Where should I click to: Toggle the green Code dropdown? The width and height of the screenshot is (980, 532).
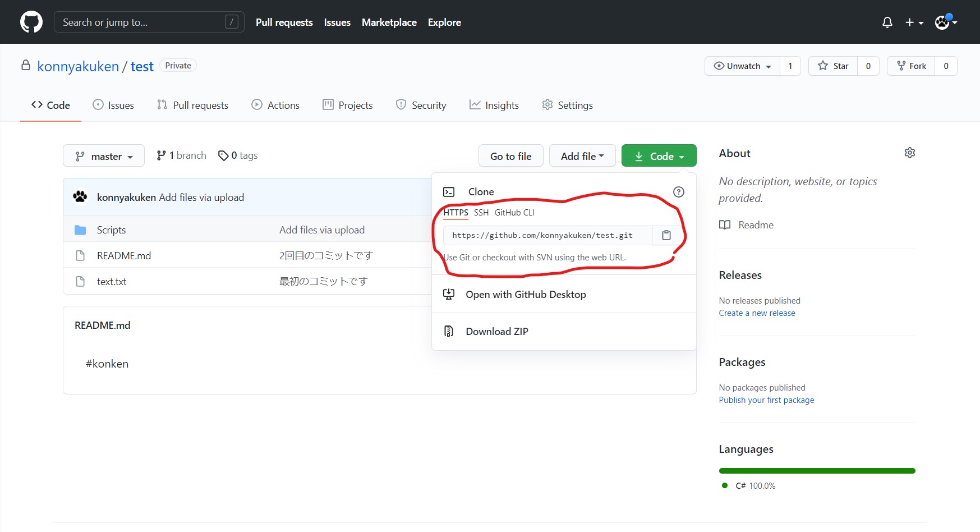659,155
